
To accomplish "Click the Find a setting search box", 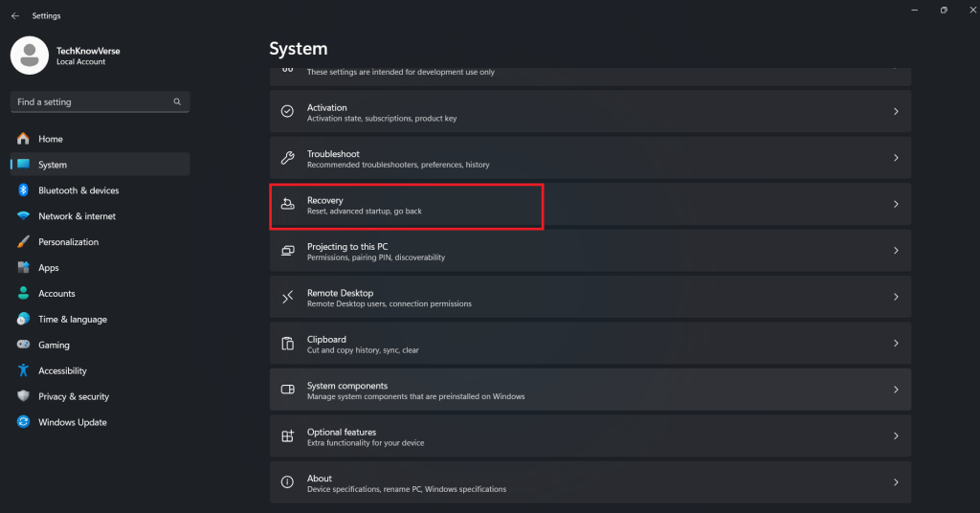I will 91,101.
